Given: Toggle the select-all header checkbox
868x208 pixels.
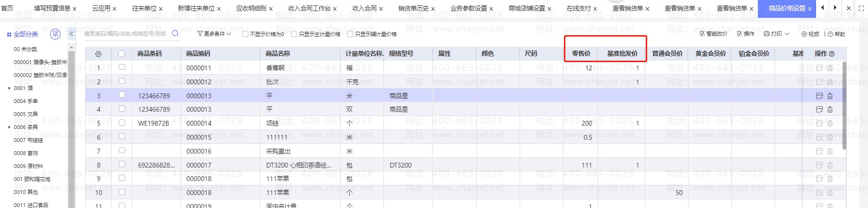Looking at the screenshot, I should (121, 54).
